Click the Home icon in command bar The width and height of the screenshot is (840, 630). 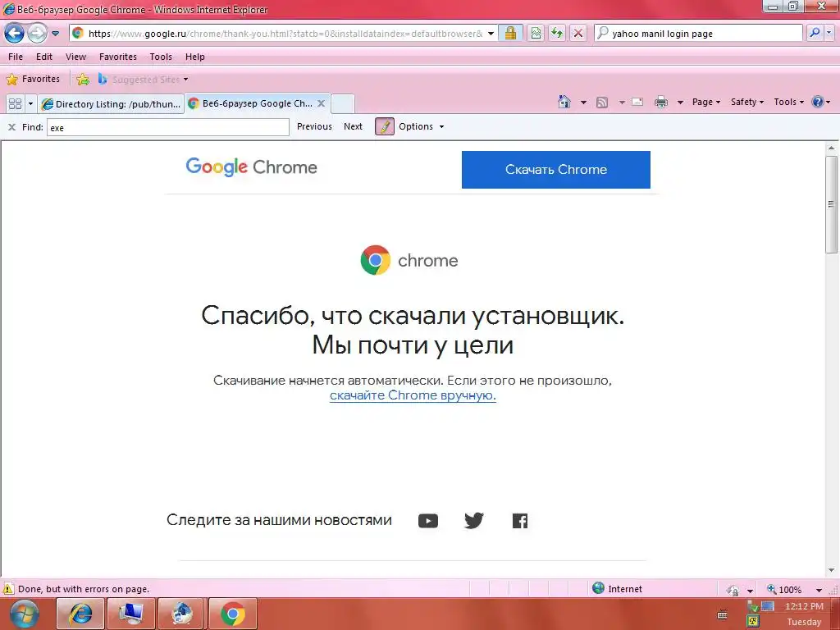(564, 102)
